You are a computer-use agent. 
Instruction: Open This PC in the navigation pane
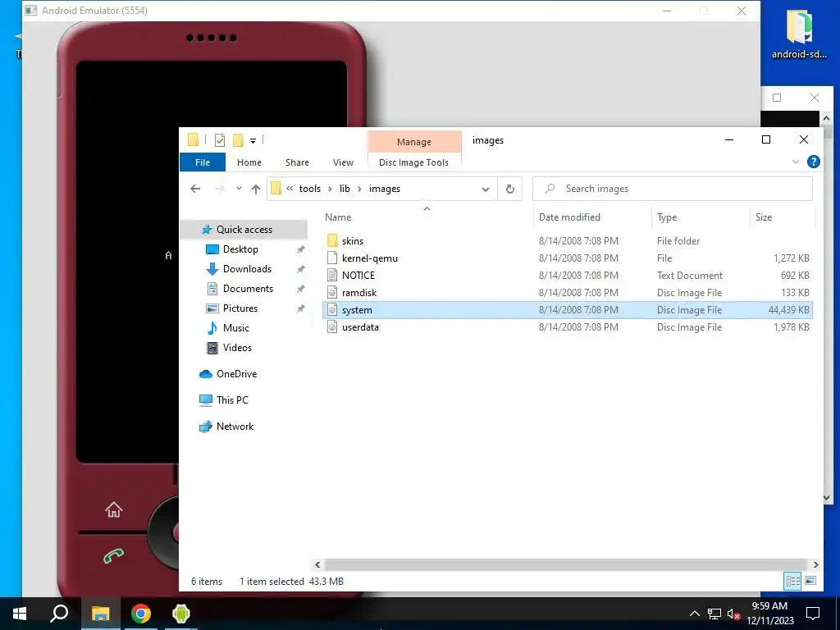[x=232, y=399]
